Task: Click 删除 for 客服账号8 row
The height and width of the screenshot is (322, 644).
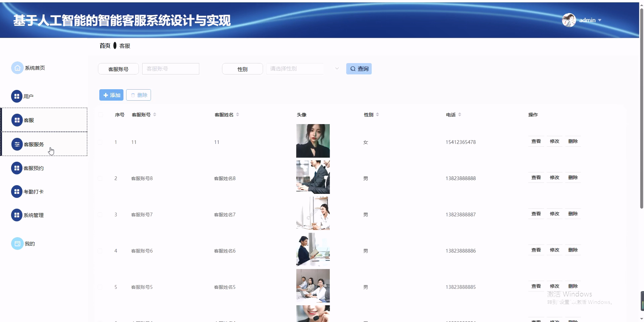Action: (x=573, y=178)
